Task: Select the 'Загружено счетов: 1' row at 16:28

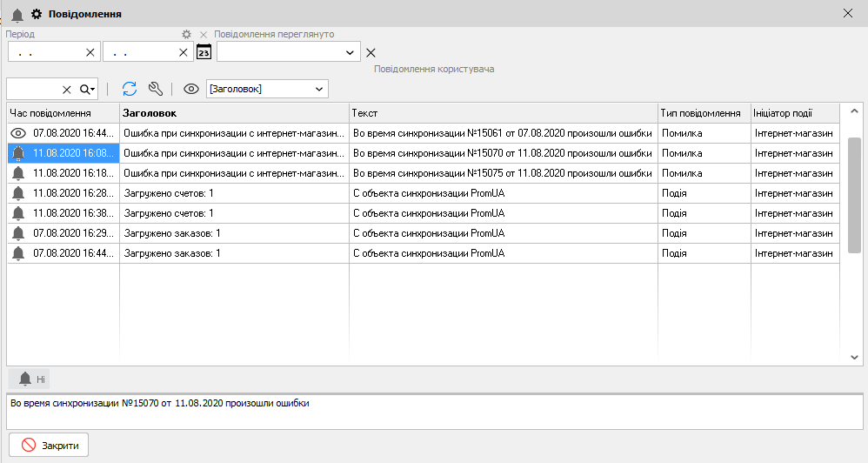Action: point(235,193)
